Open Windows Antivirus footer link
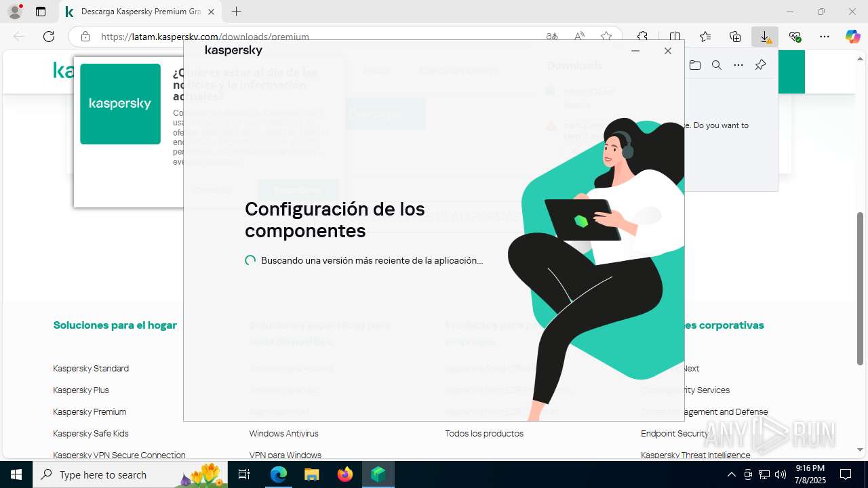The height and width of the screenshot is (488, 868). (x=283, y=433)
